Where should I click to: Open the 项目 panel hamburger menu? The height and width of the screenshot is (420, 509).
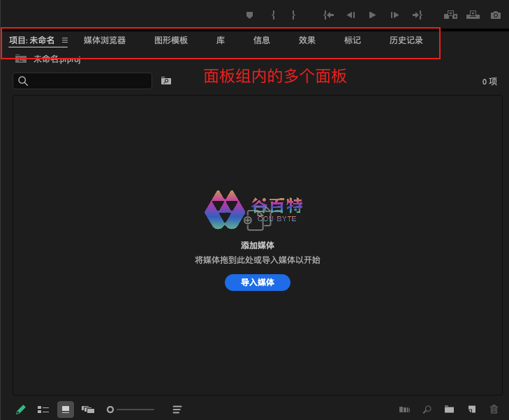tap(65, 40)
